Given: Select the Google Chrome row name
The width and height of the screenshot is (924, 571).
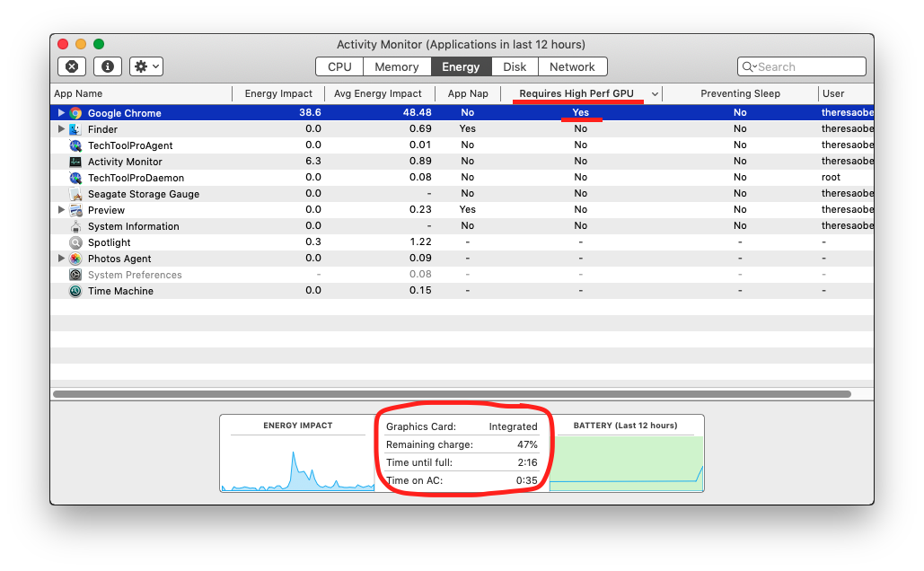Looking at the screenshot, I should pos(124,113).
